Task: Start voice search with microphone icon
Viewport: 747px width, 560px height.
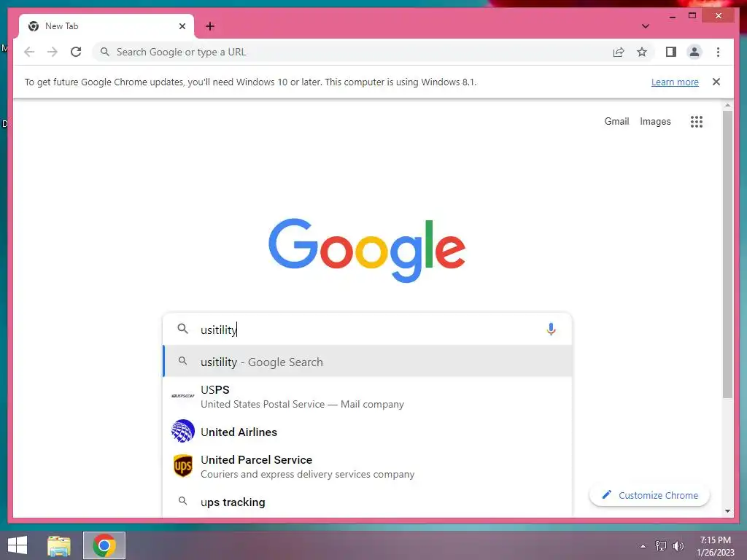Action: click(551, 329)
